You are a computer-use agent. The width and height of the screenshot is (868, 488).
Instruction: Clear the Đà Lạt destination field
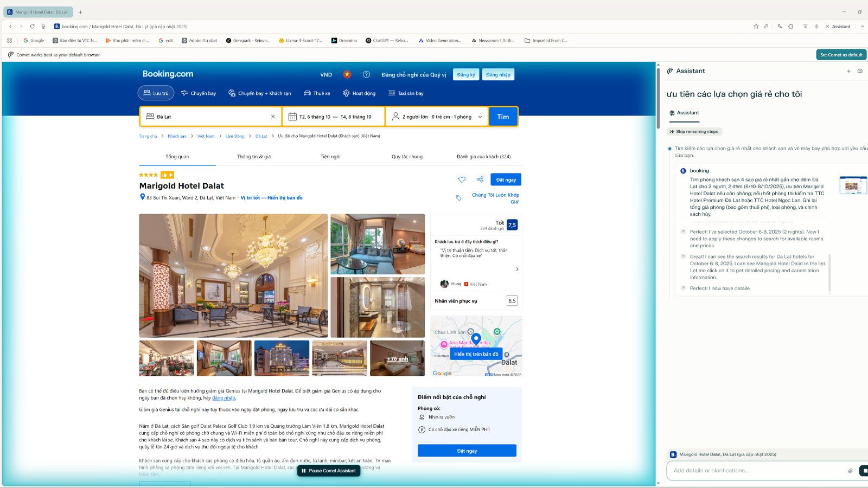pos(273,117)
